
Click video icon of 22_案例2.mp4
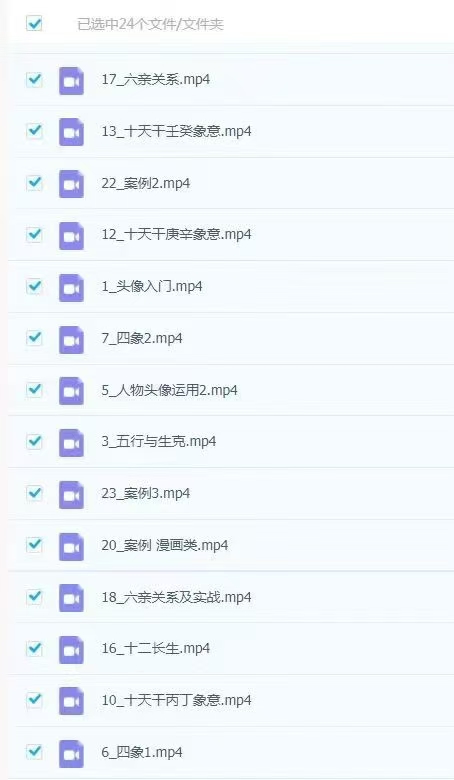(71, 184)
